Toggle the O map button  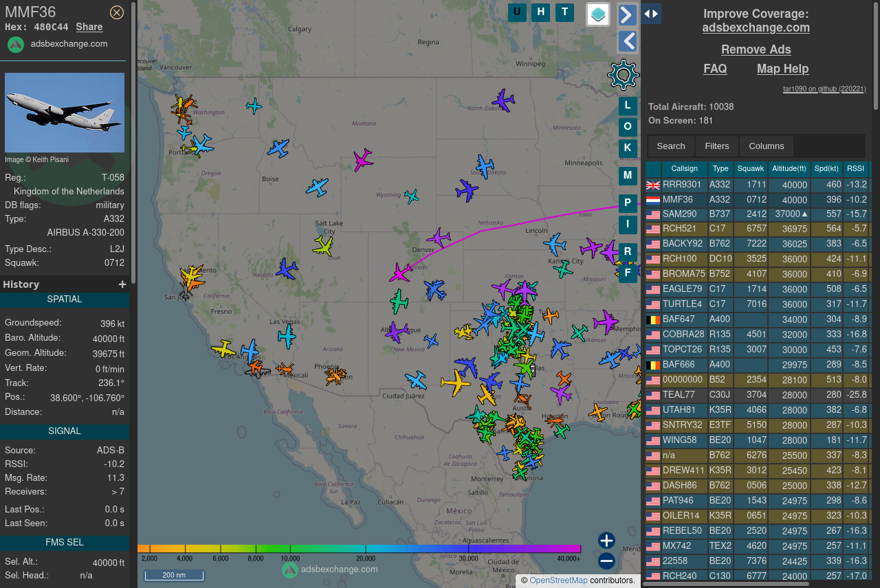point(627,126)
